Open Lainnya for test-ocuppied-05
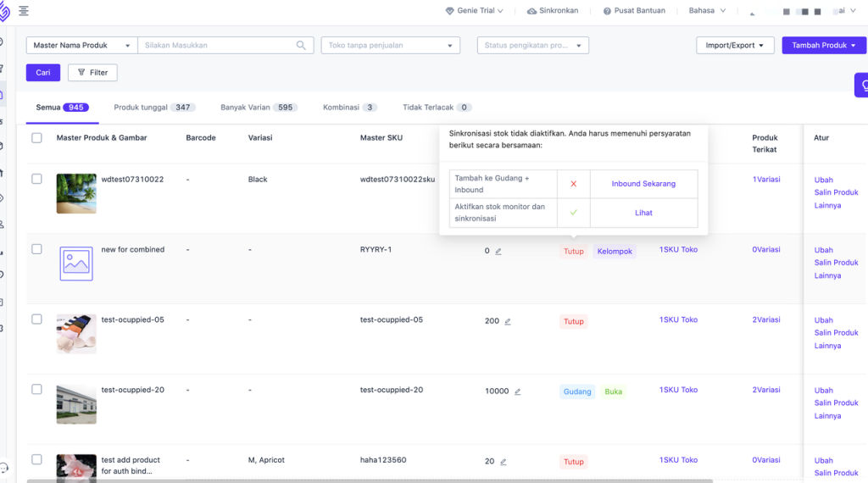The width and height of the screenshot is (868, 483). [x=827, y=346]
